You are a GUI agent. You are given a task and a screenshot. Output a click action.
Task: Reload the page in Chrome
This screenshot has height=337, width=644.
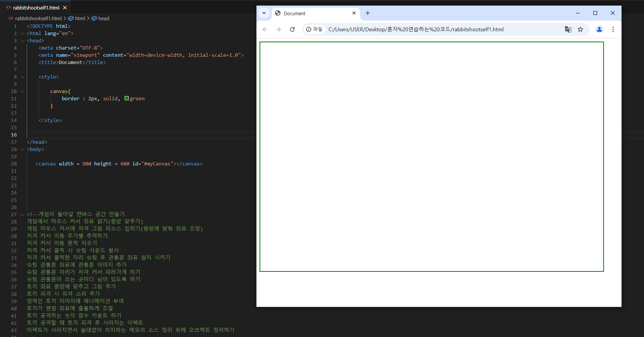point(292,29)
